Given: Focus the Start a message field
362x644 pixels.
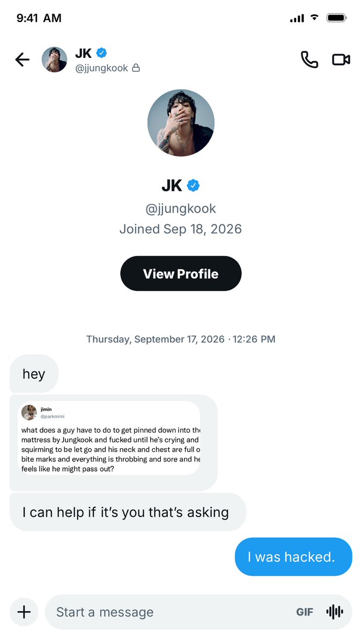Looking at the screenshot, I should (x=198, y=612).
